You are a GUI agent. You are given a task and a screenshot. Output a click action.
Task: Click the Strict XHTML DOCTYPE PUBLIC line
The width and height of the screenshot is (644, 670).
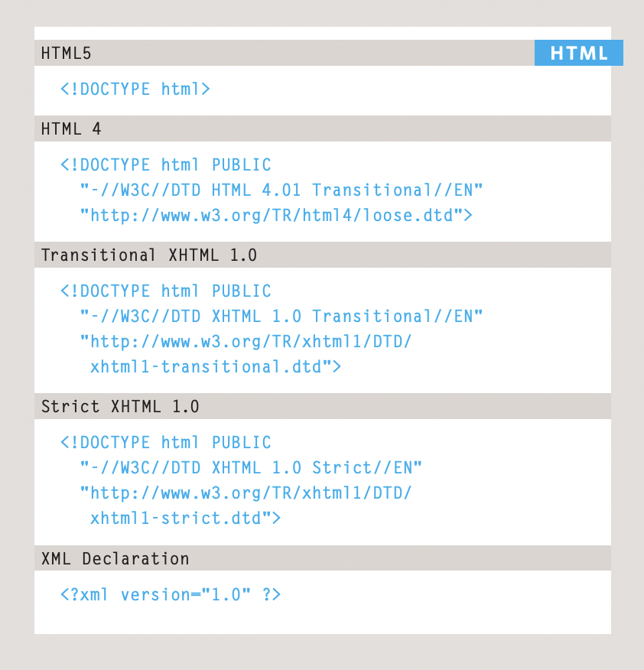tap(166, 442)
